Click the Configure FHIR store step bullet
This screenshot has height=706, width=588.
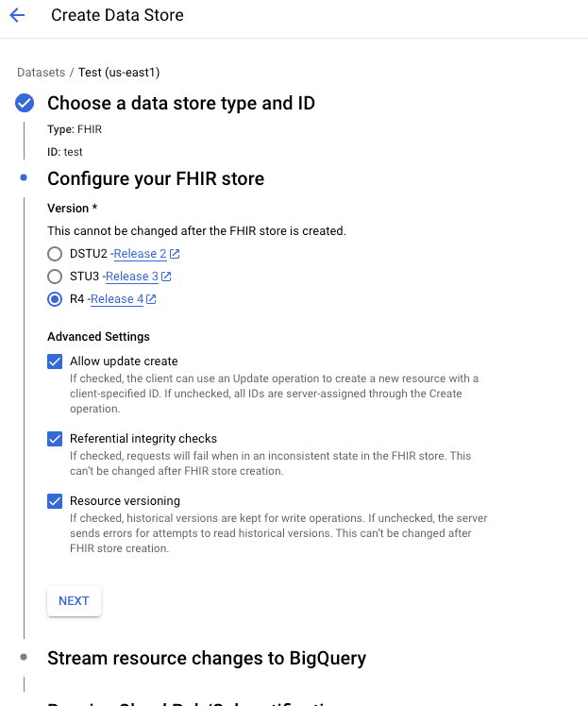coord(25,178)
